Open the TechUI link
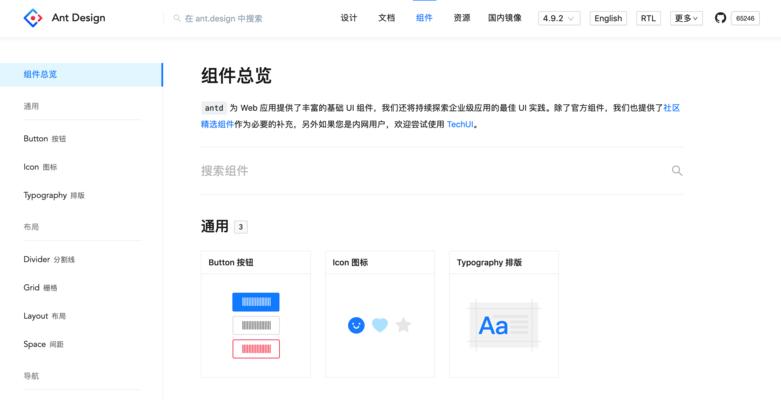 (460, 125)
